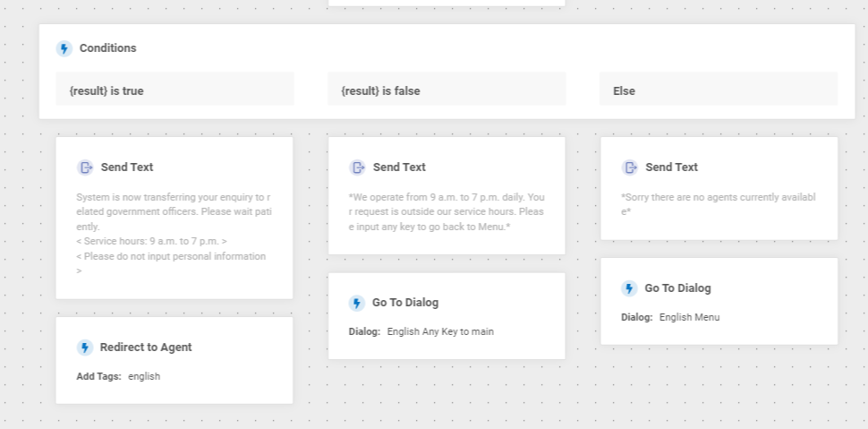Open the "We operate from 9 a.m." message text
This screenshot has height=429, width=868.
click(447, 211)
